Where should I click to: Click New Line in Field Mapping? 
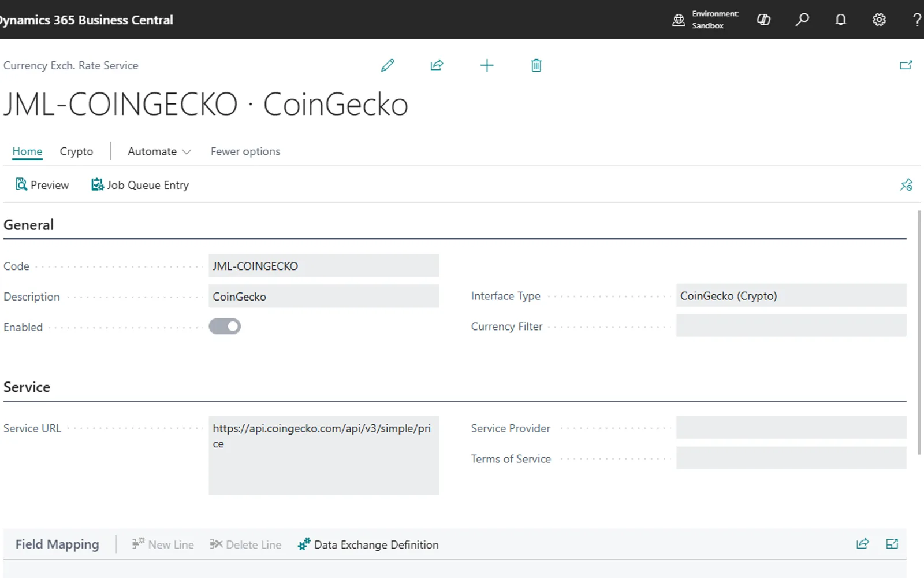click(x=163, y=544)
